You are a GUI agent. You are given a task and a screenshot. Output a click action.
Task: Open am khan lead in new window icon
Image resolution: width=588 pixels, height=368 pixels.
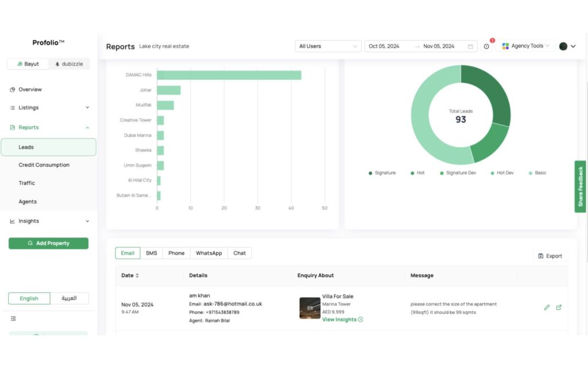[559, 308]
